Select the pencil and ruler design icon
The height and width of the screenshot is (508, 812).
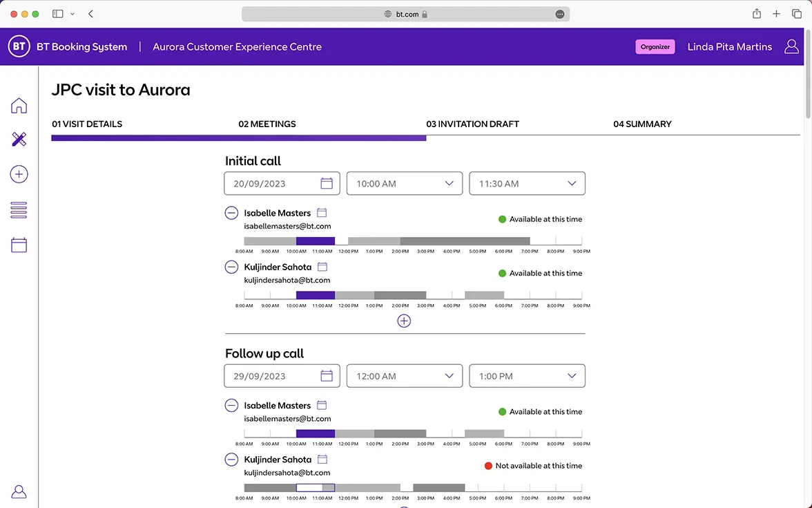pos(19,140)
